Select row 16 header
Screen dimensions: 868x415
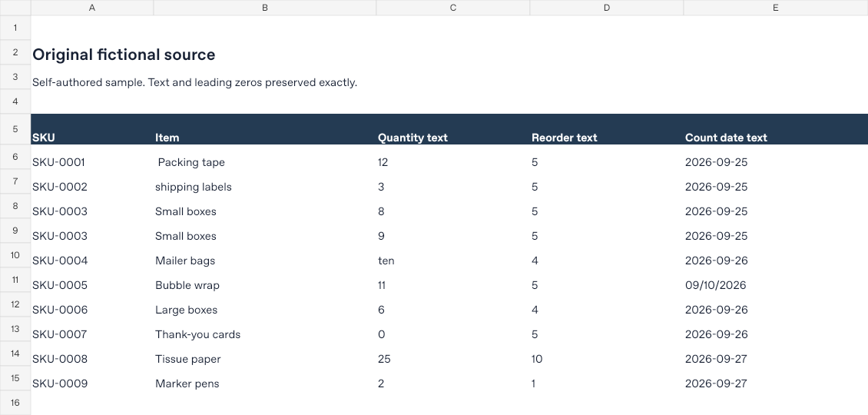tap(15, 403)
